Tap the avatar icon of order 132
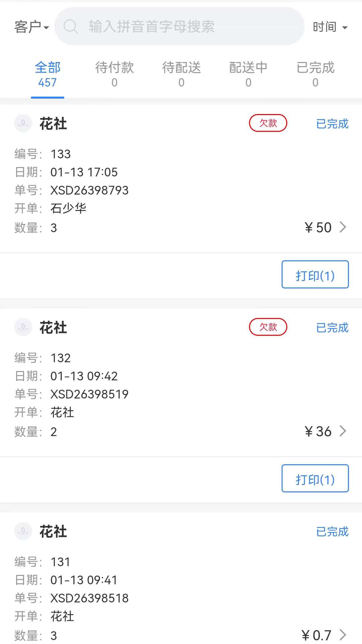This screenshot has height=644, width=362. [x=23, y=327]
